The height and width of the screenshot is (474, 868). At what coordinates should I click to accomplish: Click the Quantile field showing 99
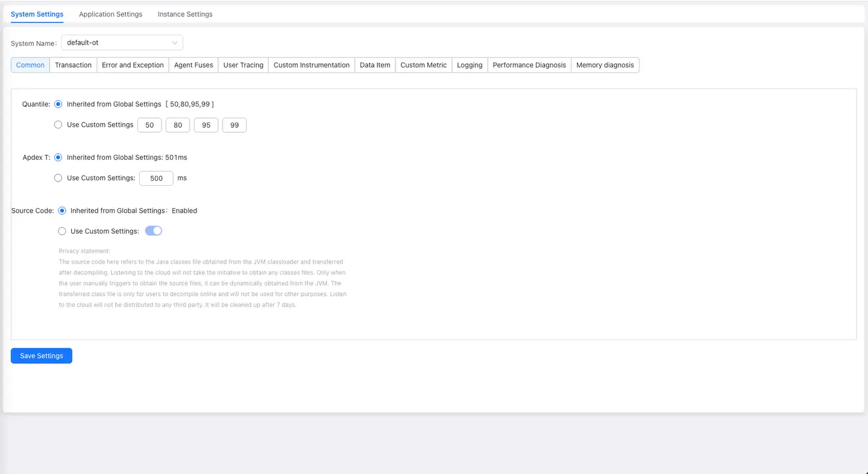click(x=234, y=125)
